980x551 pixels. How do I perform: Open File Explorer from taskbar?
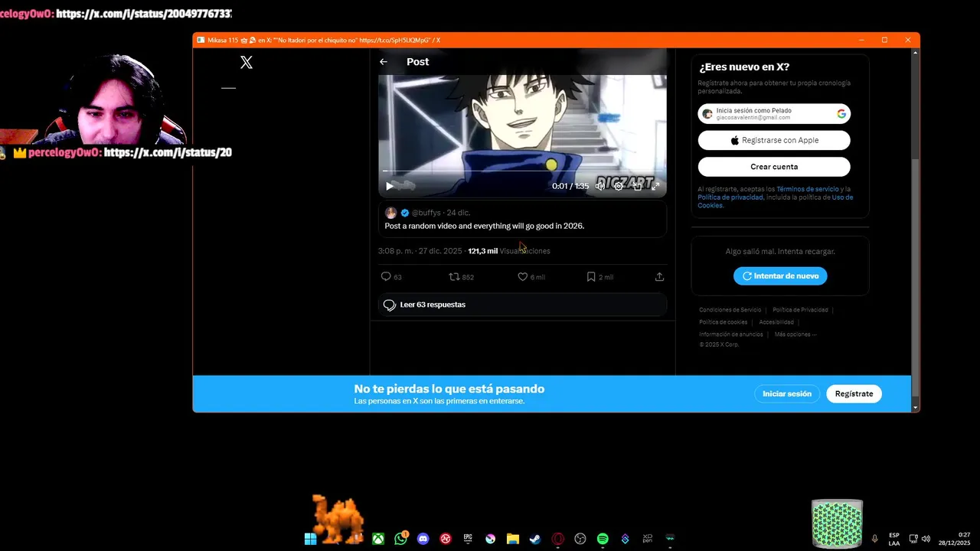tap(513, 539)
